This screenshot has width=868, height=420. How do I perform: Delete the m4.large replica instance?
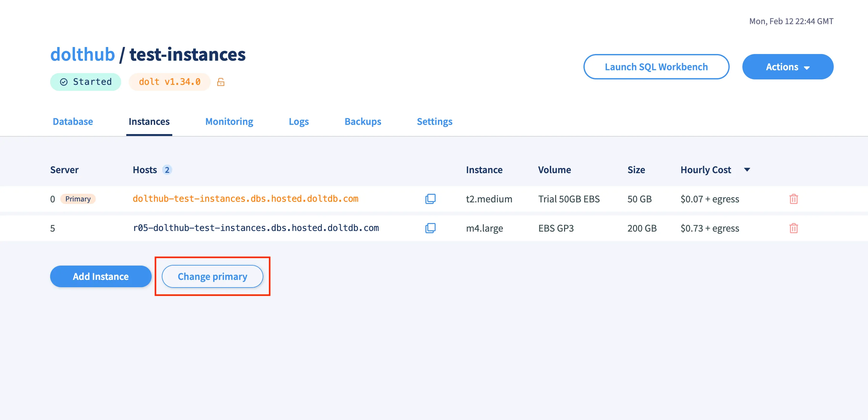[793, 228]
